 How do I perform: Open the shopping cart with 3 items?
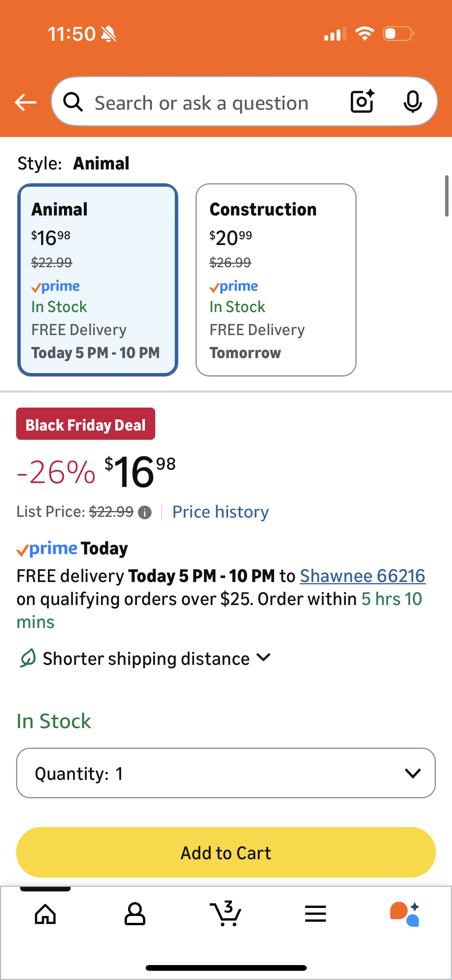pyautogui.click(x=226, y=914)
